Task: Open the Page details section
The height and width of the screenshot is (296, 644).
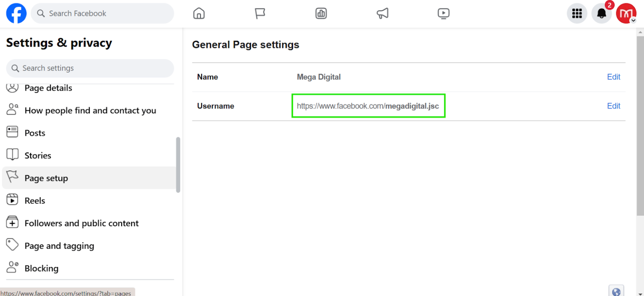Action: coord(47,88)
